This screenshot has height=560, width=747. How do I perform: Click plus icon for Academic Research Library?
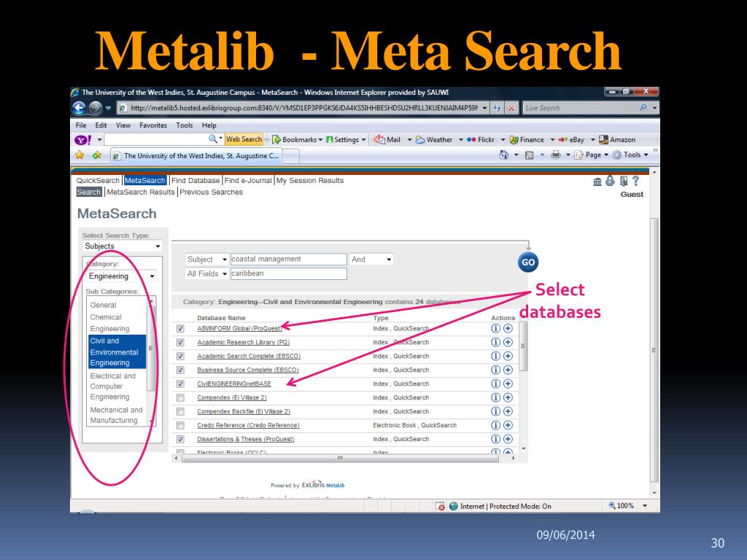[x=508, y=342]
